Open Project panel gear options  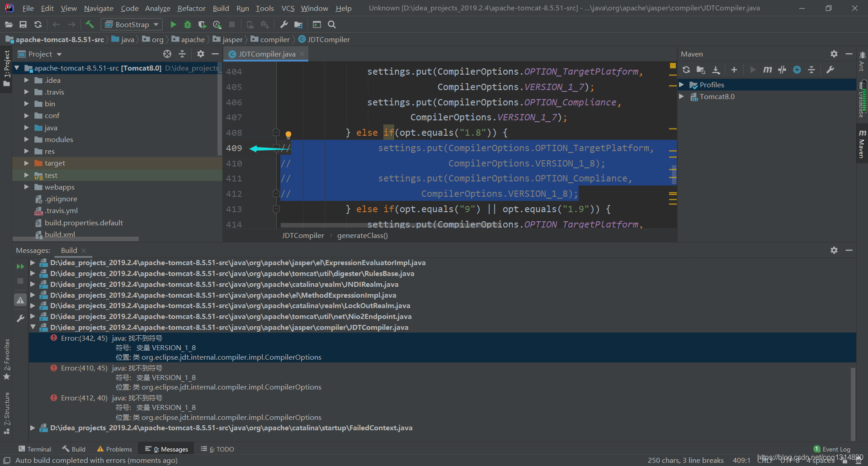click(x=201, y=54)
